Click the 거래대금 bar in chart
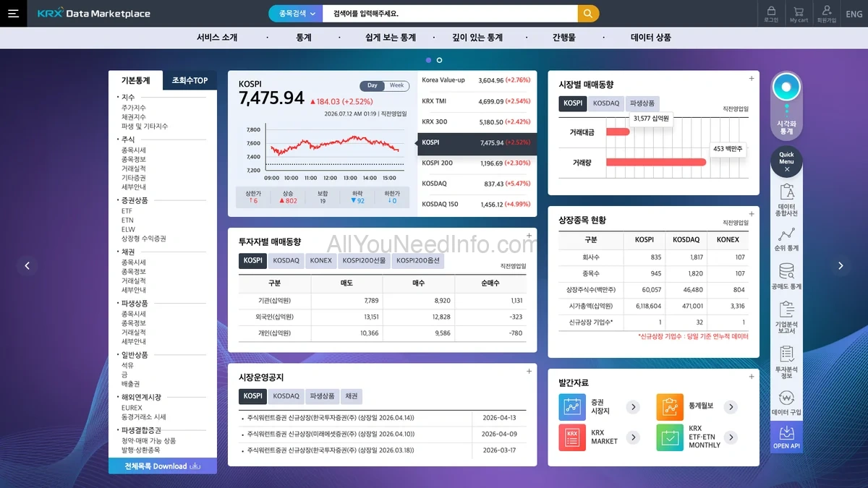The width and height of the screenshot is (868, 488). tap(618, 132)
